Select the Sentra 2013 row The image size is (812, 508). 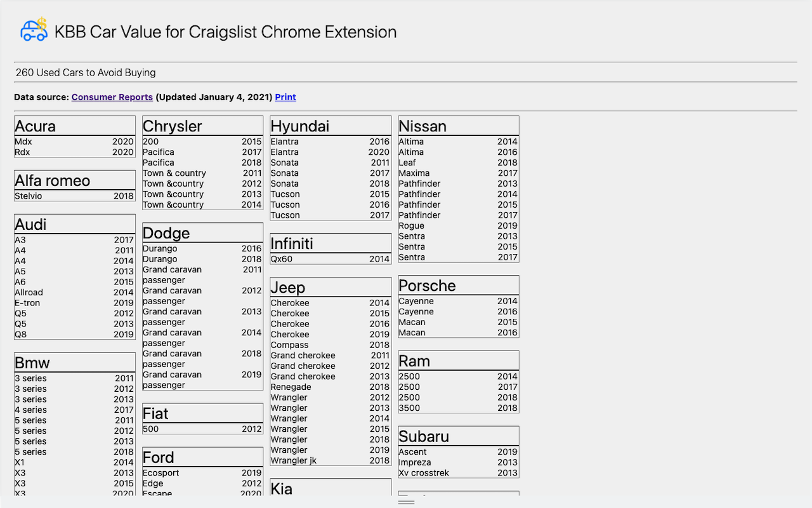[459, 236]
